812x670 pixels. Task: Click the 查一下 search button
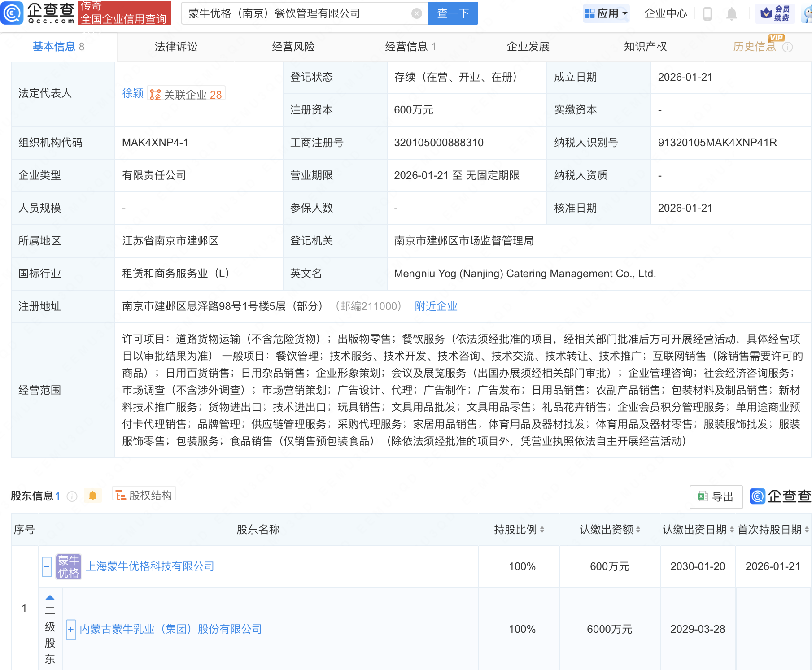[452, 13]
